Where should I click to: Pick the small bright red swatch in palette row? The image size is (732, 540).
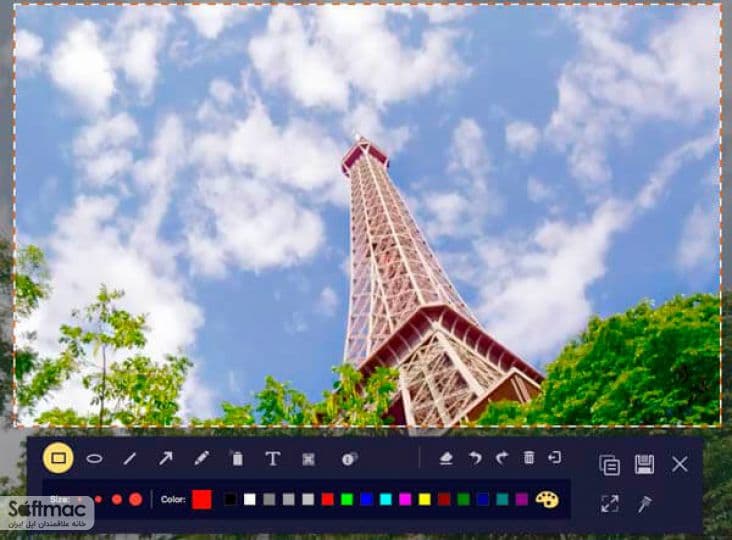(x=328, y=500)
